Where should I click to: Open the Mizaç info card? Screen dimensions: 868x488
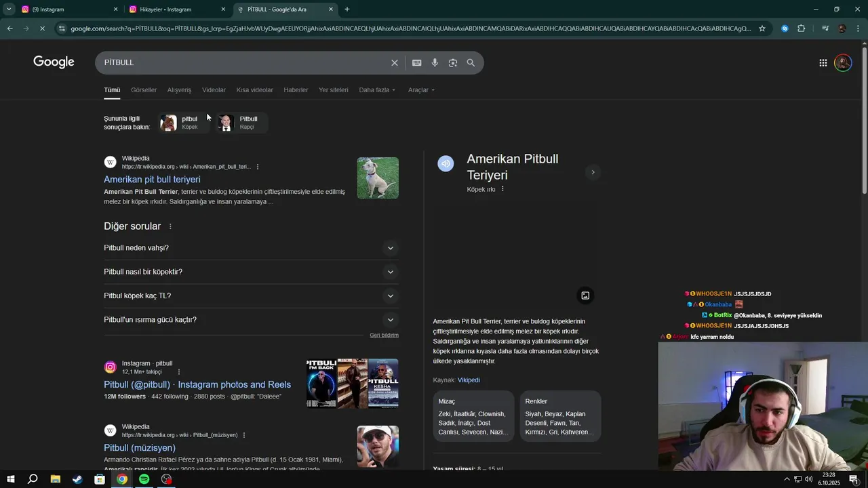pyautogui.click(x=474, y=416)
